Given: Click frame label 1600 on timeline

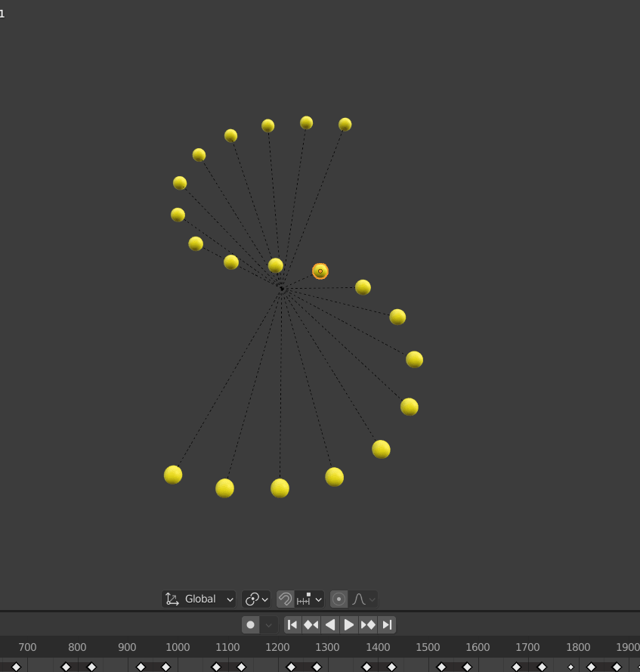Looking at the screenshot, I should (478, 647).
